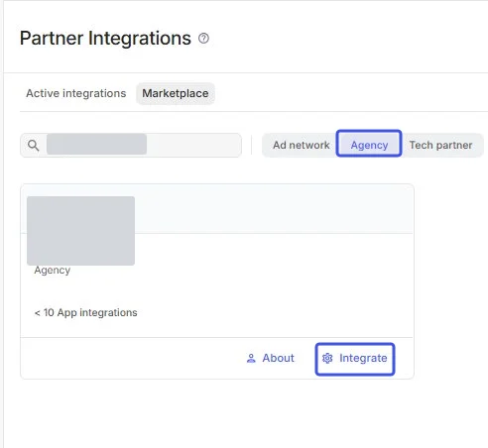Click the gear icon on the Integrate button
This screenshot has width=488, height=448.
327,358
